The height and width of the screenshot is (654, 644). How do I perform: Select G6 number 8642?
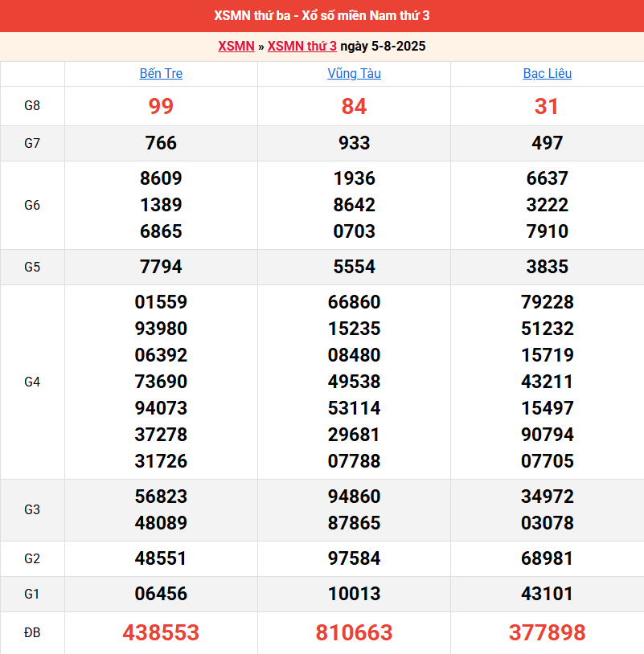click(x=354, y=205)
